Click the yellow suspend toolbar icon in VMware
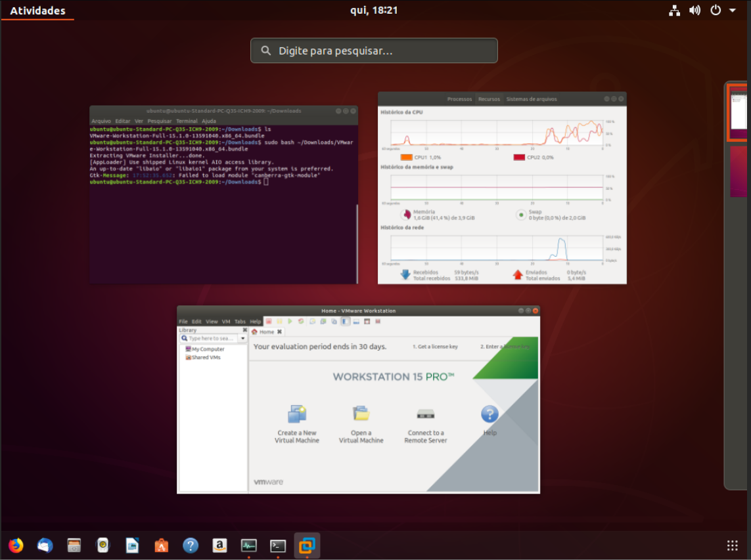This screenshot has width=751, height=560. tap(279, 321)
